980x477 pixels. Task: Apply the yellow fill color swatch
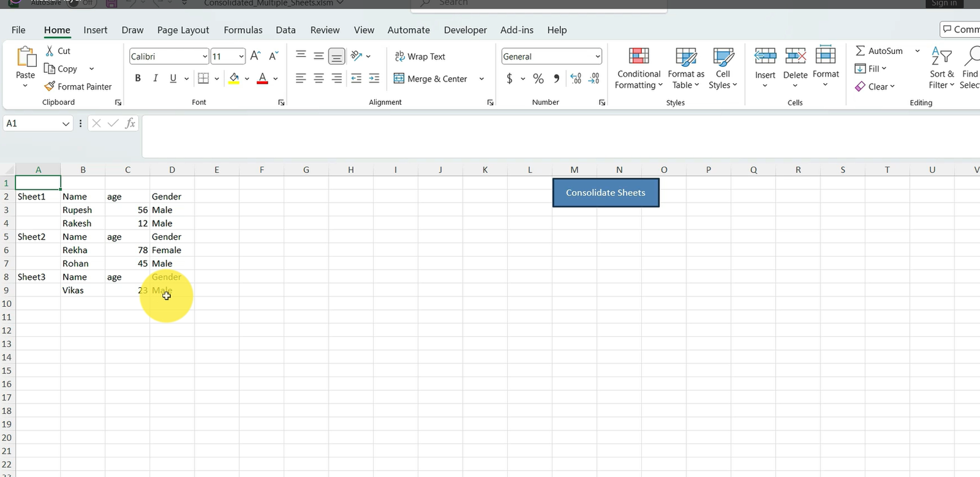[234, 78]
